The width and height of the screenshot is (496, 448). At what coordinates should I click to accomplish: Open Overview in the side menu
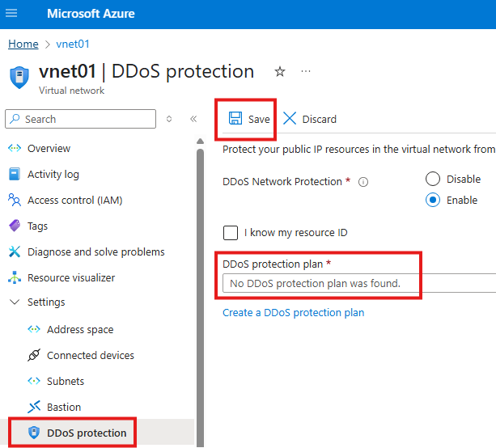[x=49, y=148]
